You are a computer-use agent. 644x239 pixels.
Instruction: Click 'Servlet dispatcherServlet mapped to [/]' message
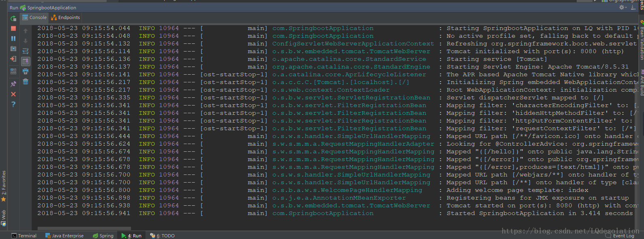[525, 98]
